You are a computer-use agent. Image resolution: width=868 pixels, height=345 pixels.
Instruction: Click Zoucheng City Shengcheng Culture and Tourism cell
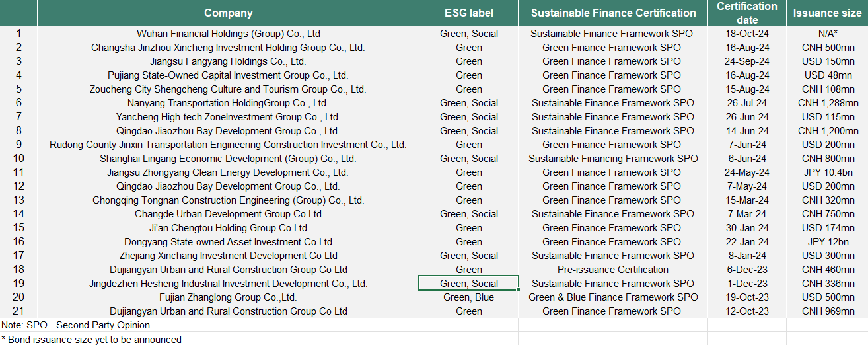(x=228, y=89)
